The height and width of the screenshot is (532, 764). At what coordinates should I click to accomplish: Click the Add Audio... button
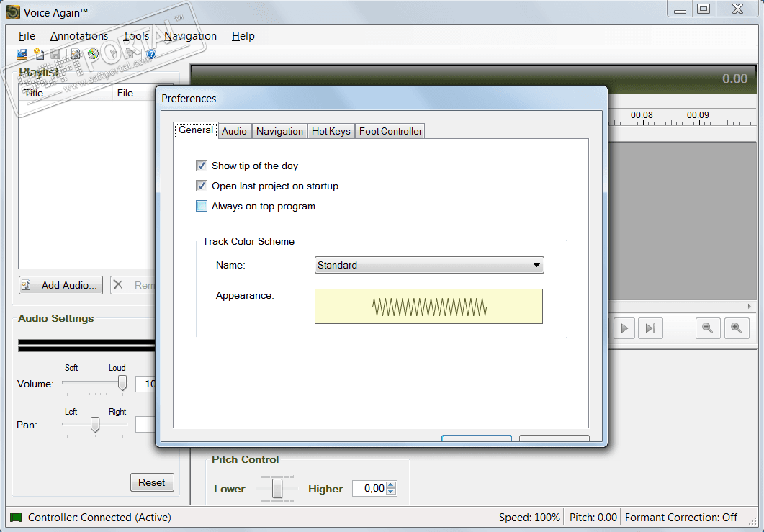coord(61,285)
